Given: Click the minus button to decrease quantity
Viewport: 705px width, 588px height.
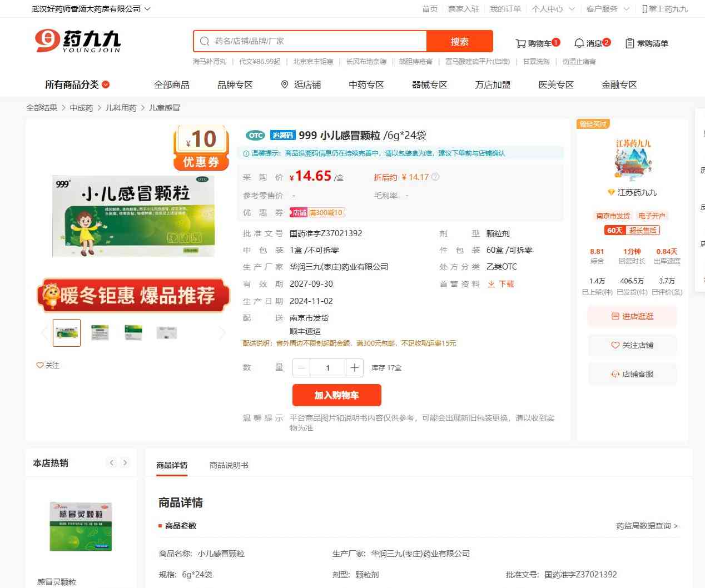Looking at the screenshot, I should [x=301, y=368].
